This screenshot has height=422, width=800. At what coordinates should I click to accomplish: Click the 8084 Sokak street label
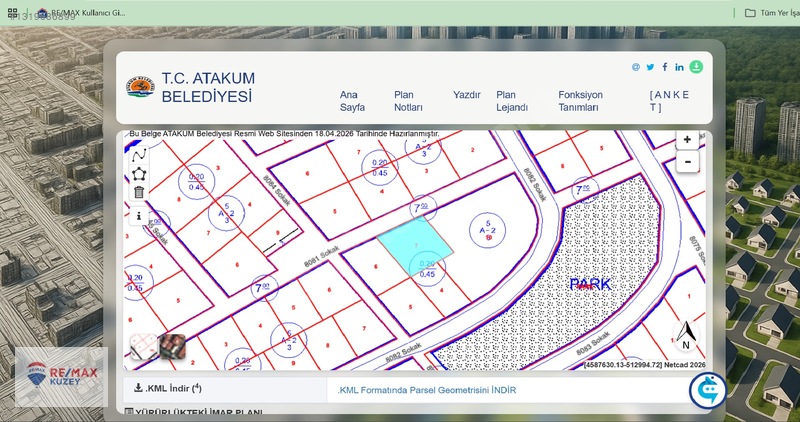tap(276, 190)
